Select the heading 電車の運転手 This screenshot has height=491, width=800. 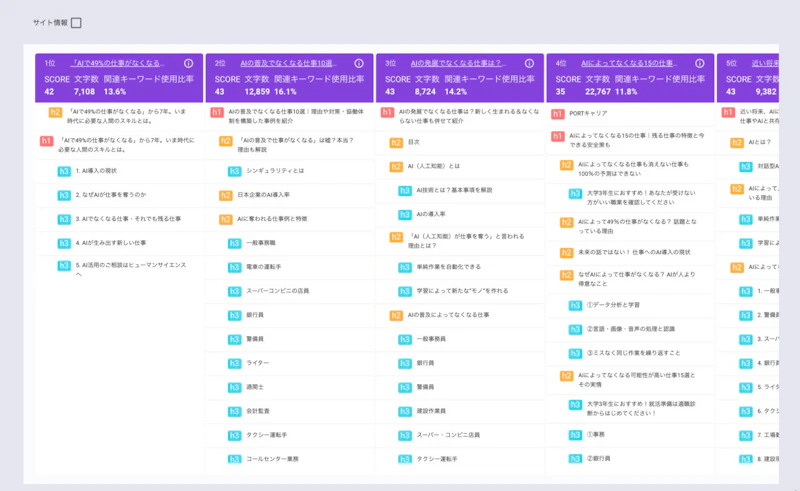click(x=263, y=267)
